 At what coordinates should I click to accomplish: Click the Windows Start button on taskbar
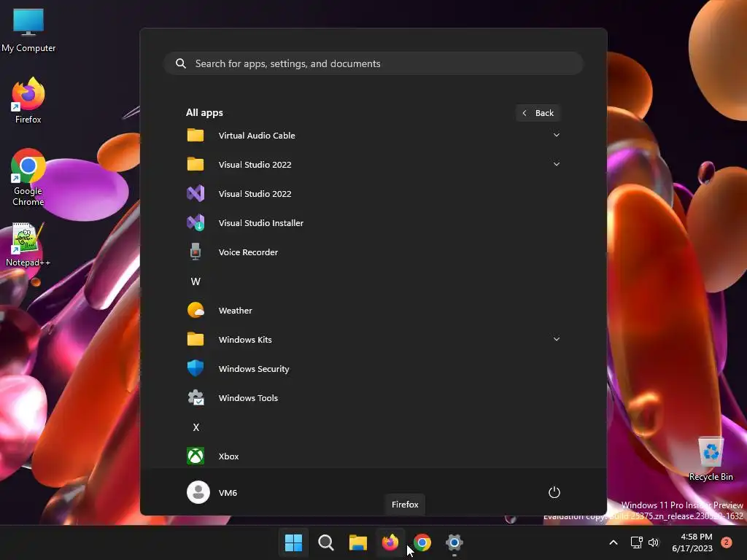pos(293,542)
